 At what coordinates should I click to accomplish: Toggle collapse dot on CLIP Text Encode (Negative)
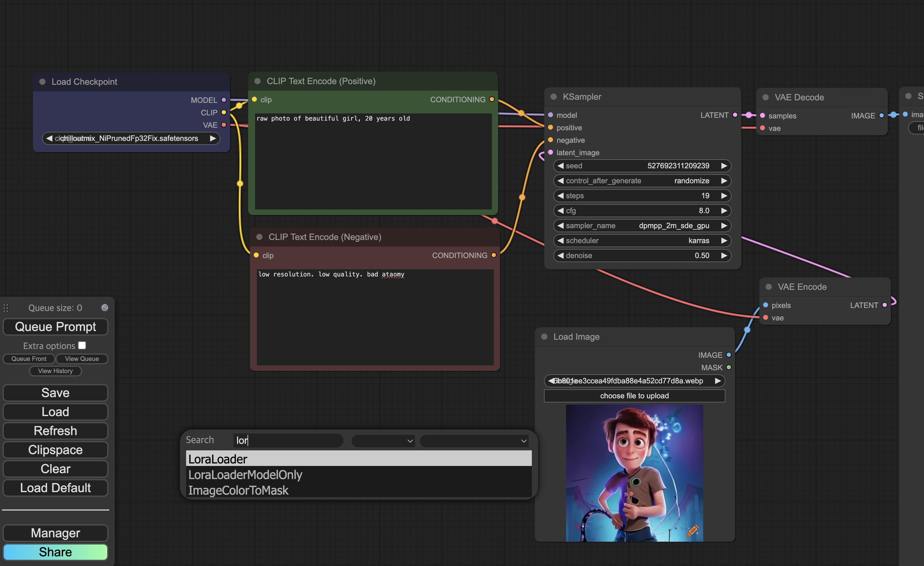[259, 237]
